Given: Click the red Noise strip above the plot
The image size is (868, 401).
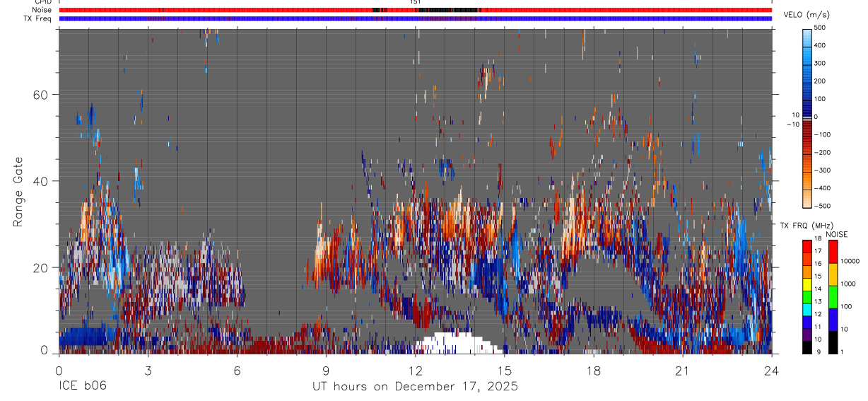Looking at the screenshot, I should pos(415,10).
